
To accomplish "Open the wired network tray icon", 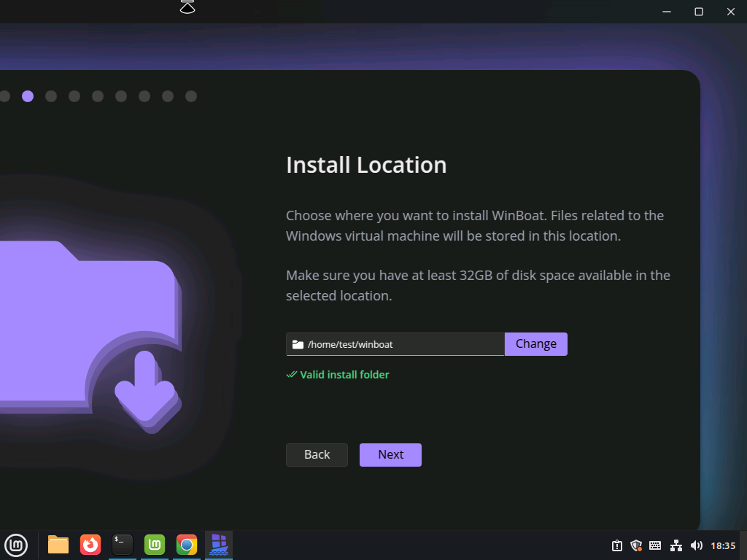I will click(x=676, y=545).
